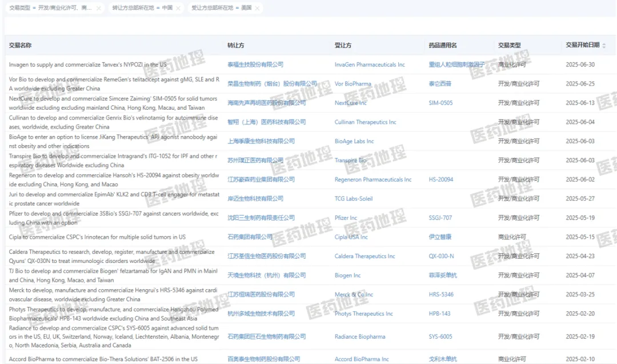Clear the 受让方总部所在地 = 美国 filter

pos(257,9)
